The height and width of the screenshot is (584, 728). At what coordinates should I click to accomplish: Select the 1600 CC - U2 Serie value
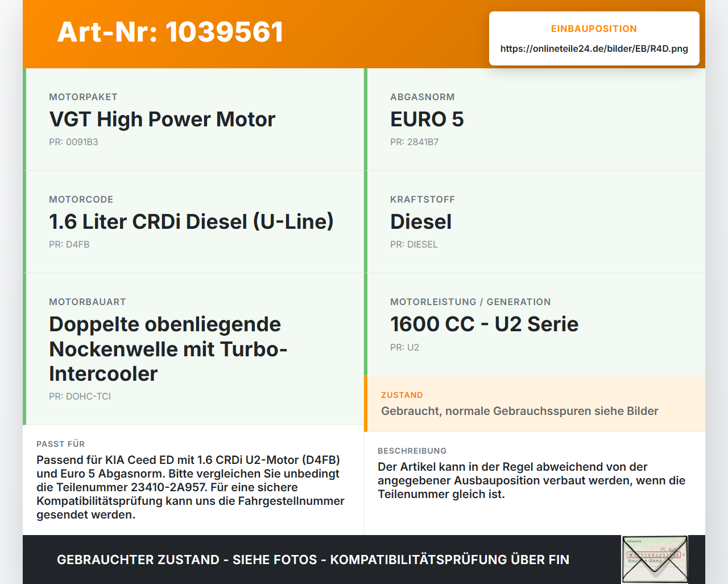(484, 324)
